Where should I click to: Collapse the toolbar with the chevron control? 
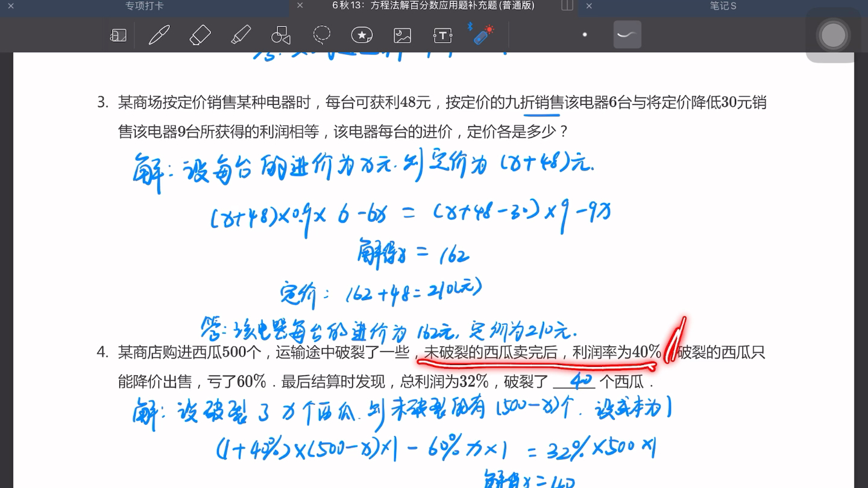(x=627, y=34)
